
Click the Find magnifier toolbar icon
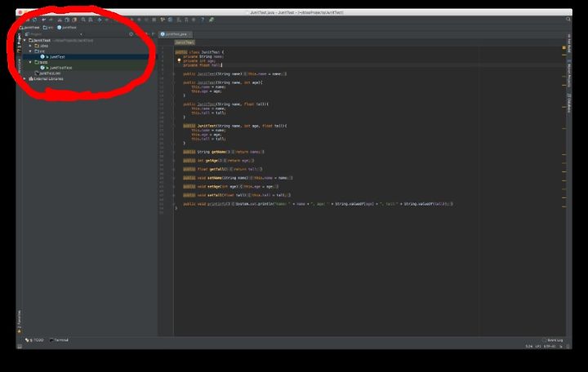point(83,20)
